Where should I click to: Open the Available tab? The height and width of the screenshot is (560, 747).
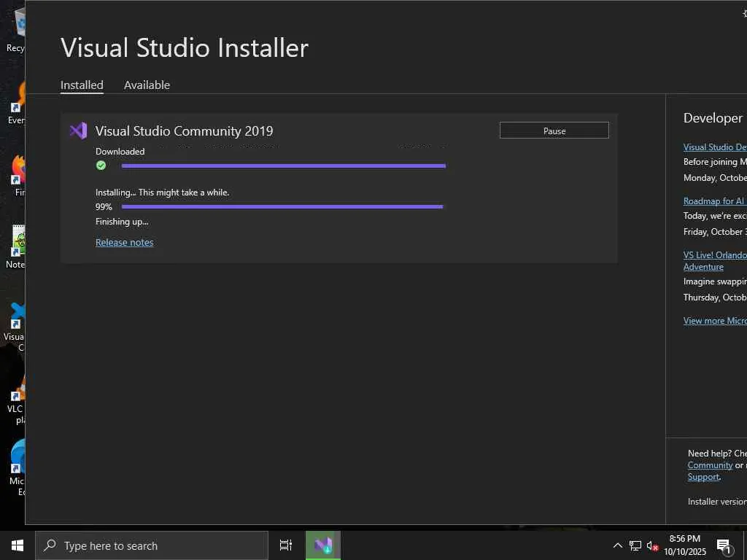pos(147,85)
